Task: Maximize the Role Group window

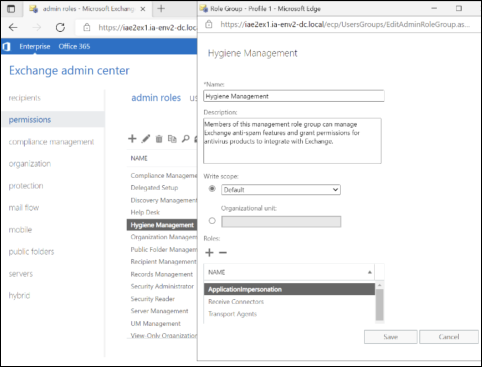Action: coord(459,8)
